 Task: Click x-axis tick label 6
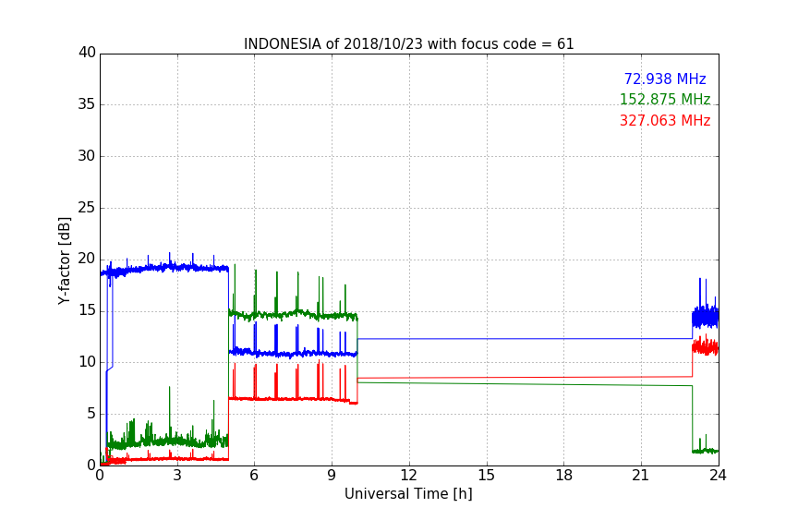pyautogui.click(x=254, y=476)
